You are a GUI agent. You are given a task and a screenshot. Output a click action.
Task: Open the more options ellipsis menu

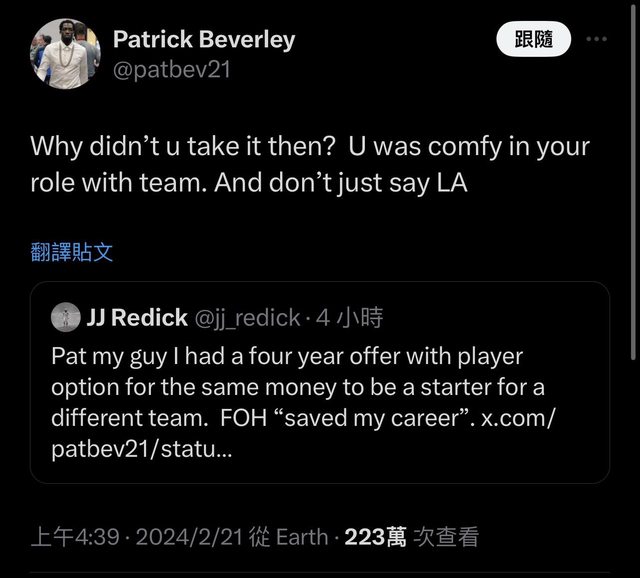pos(596,40)
